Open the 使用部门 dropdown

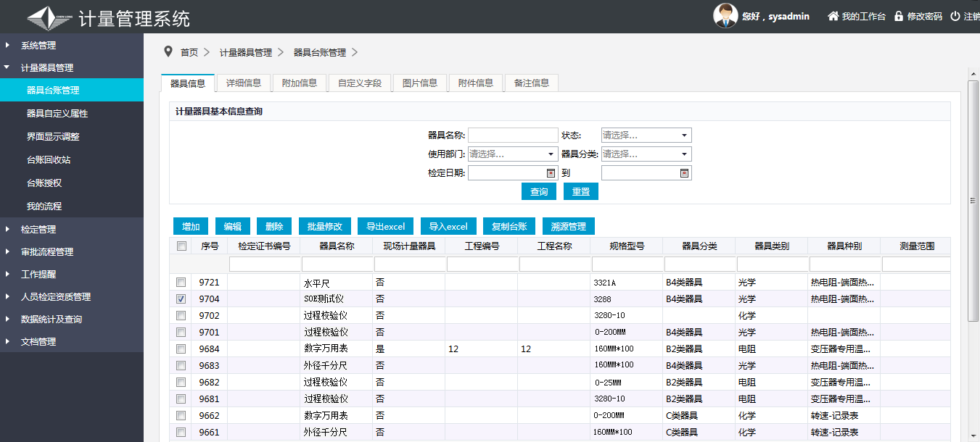pyautogui.click(x=513, y=154)
